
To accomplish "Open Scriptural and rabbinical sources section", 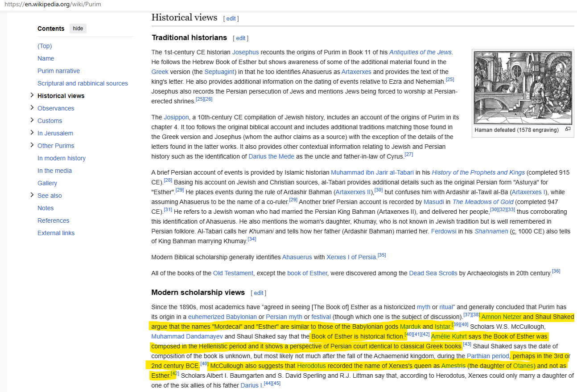I will [x=82, y=83].
